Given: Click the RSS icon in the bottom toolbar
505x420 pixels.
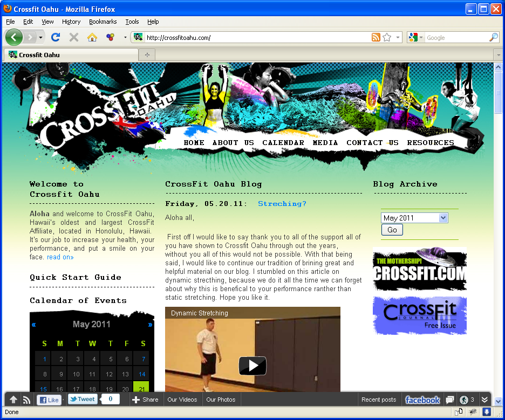Looking at the screenshot, I should point(26,400).
